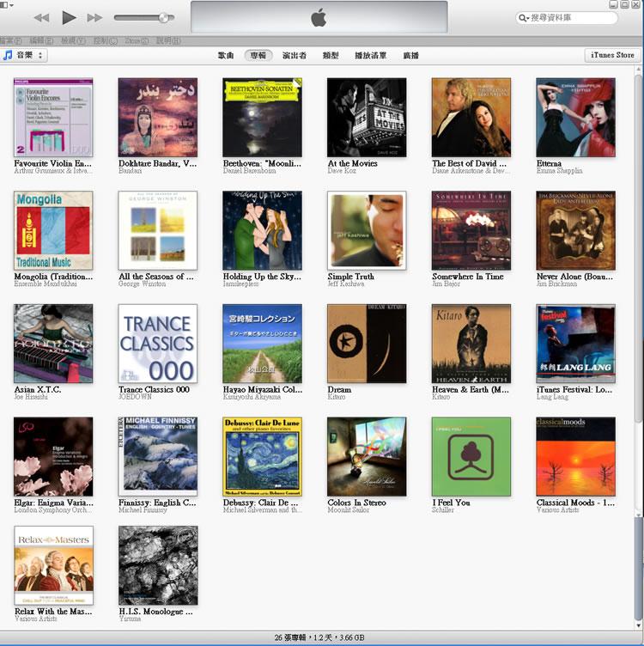Select the Heaven & Earth album cover
This screenshot has height=646, width=644.
pos(471,344)
